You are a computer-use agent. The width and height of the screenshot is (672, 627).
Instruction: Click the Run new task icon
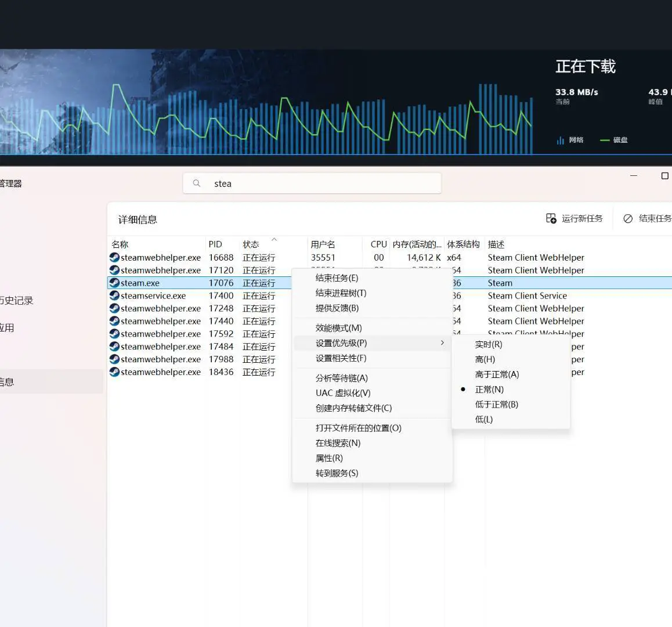click(x=551, y=218)
